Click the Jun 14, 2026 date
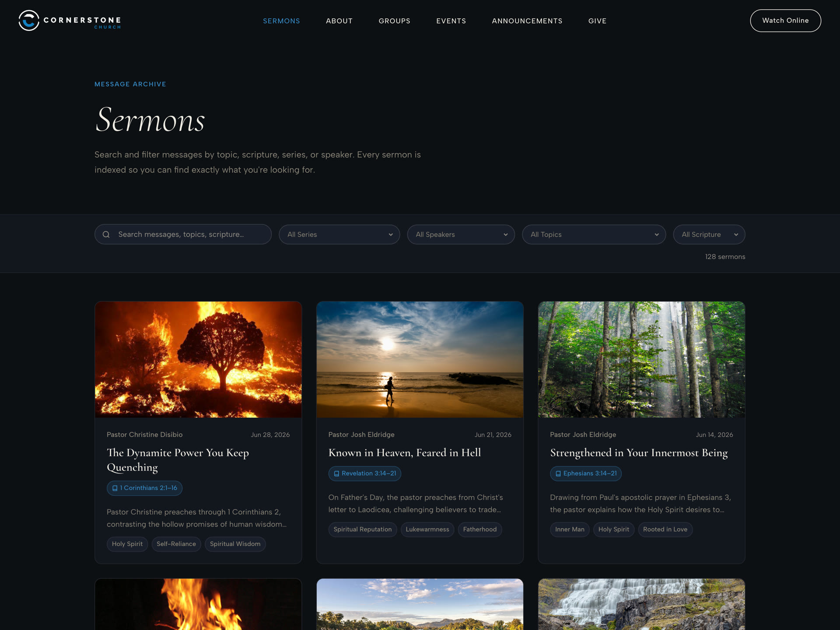The height and width of the screenshot is (630, 840). pyautogui.click(x=714, y=435)
